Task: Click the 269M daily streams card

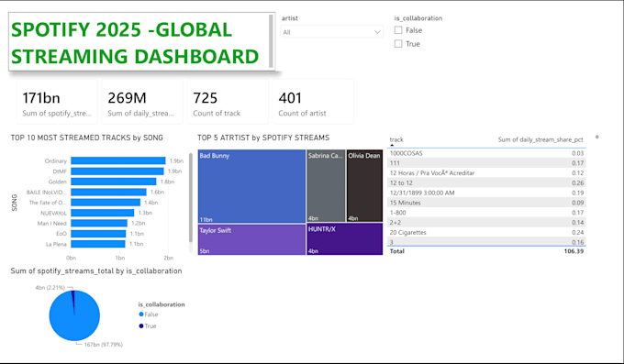Action: click(142, 102)
